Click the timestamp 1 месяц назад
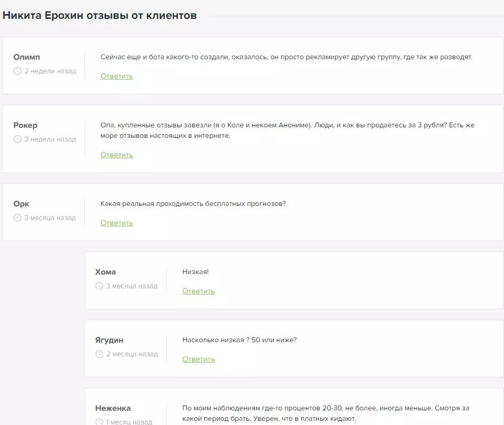The width and height of the screenshot is (504, 425). pos(129,422)
